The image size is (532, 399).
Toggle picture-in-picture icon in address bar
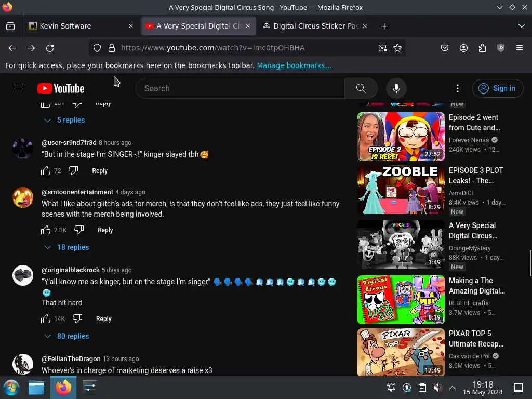click(383, 48)
